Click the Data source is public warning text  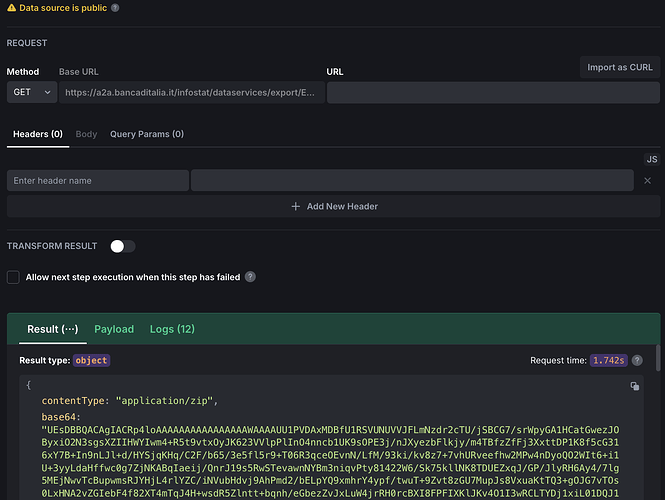click(x=63, y=8)
